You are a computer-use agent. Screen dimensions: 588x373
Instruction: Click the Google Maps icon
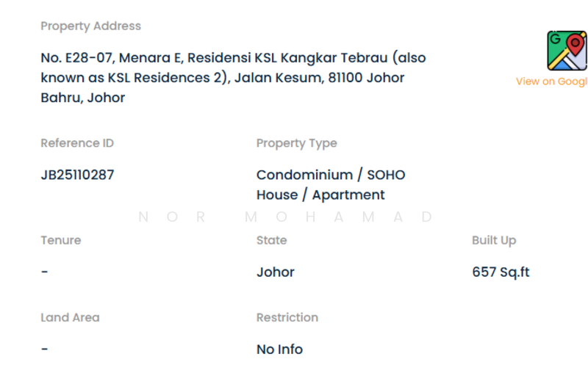click(x=567, y=51)
